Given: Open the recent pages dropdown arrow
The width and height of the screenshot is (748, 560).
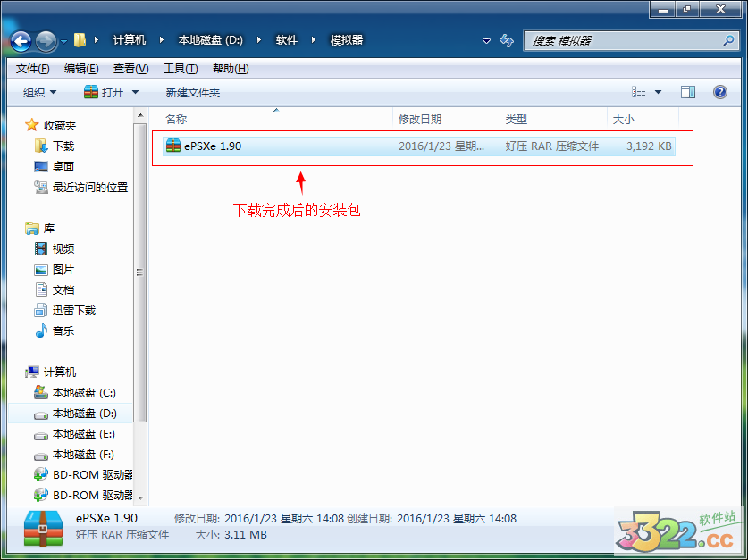Looking at the screenshot, I should [x=64, y=41].
